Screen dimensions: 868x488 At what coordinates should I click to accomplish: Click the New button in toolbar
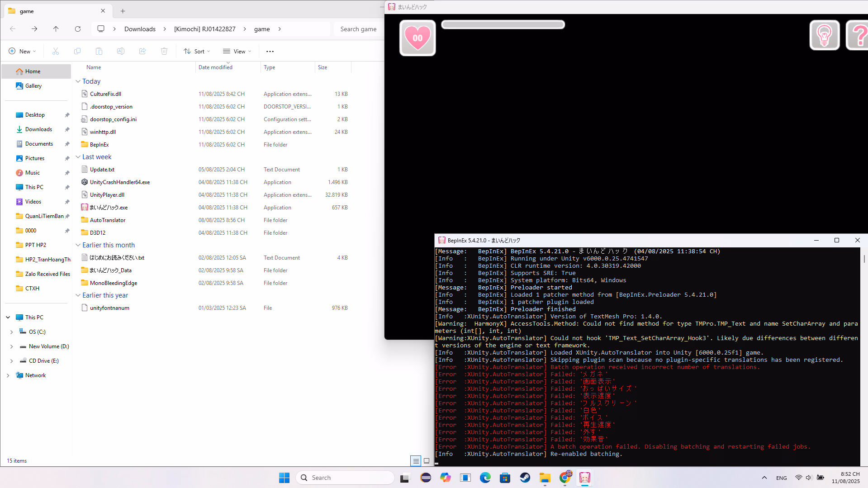pyautogui.click(x=22, y=52)
